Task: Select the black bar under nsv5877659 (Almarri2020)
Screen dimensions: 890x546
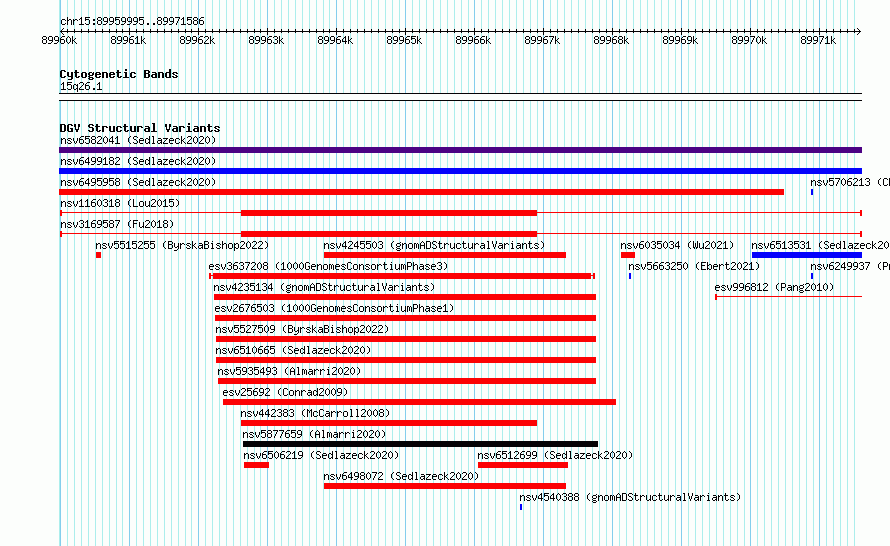Action: 420,444
